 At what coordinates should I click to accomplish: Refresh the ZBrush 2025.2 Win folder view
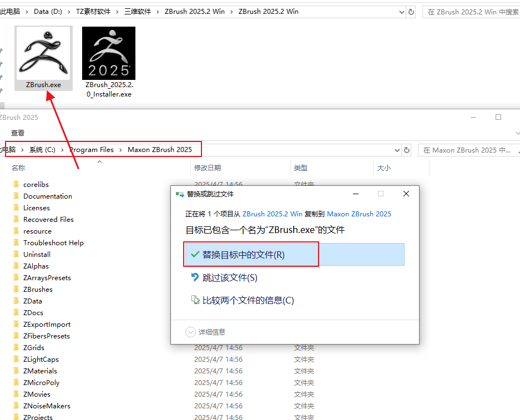click(x=411, y=12)
